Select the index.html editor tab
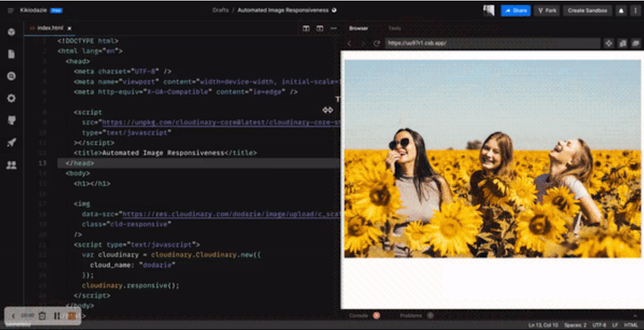The width and height of the screenshot is (644, 330). click(50, 28)
